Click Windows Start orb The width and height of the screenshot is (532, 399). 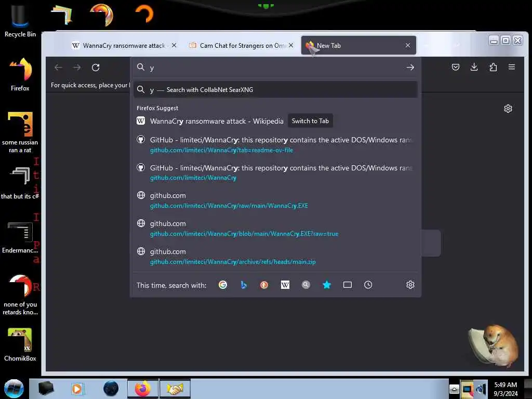(x=14, y=389)
